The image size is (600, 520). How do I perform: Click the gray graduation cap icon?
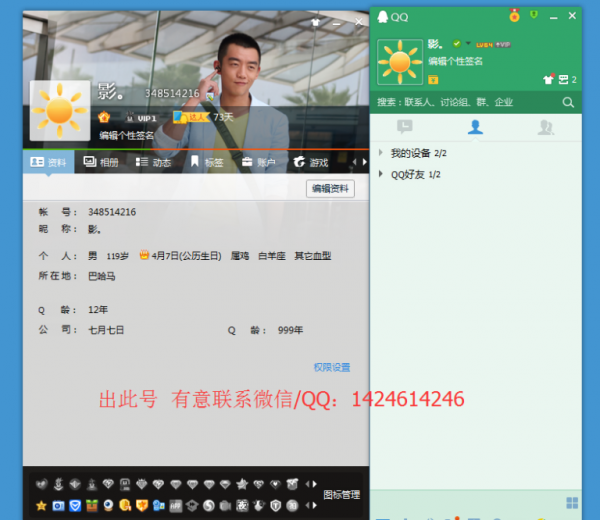(192, 506)
